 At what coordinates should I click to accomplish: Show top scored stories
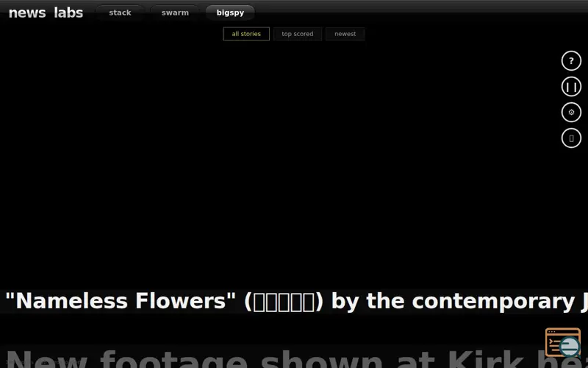tap(298, 34)
